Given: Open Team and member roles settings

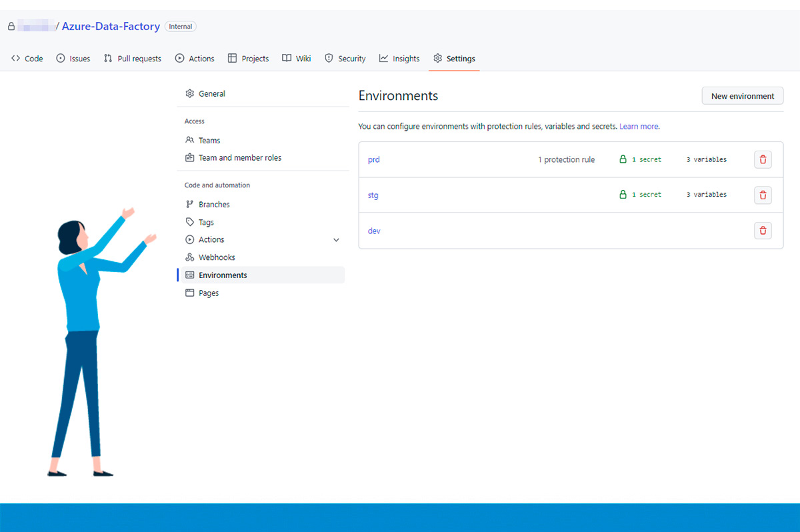Looking at the screenshot, I should click(x=240, y=157).
